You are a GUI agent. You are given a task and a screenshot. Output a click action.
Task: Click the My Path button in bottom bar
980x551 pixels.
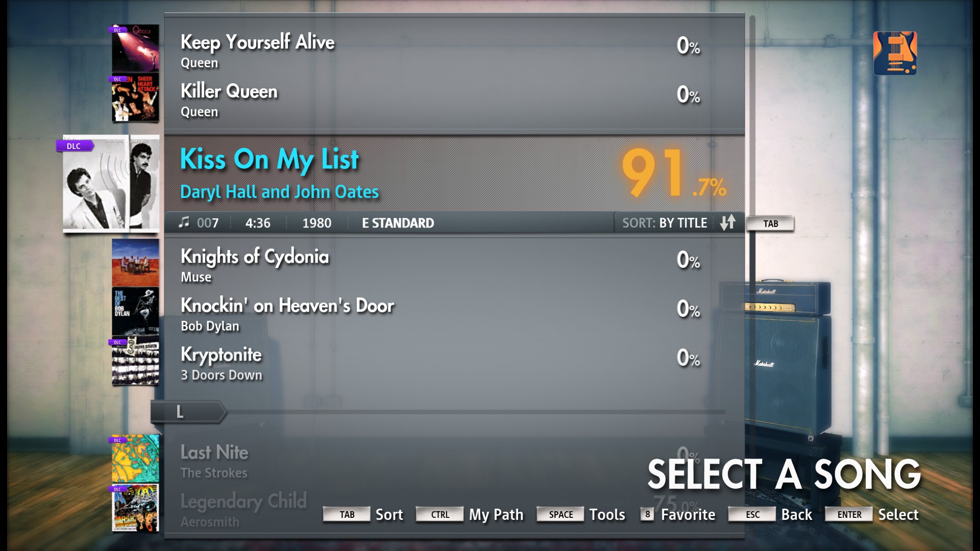tap(496, 515)
